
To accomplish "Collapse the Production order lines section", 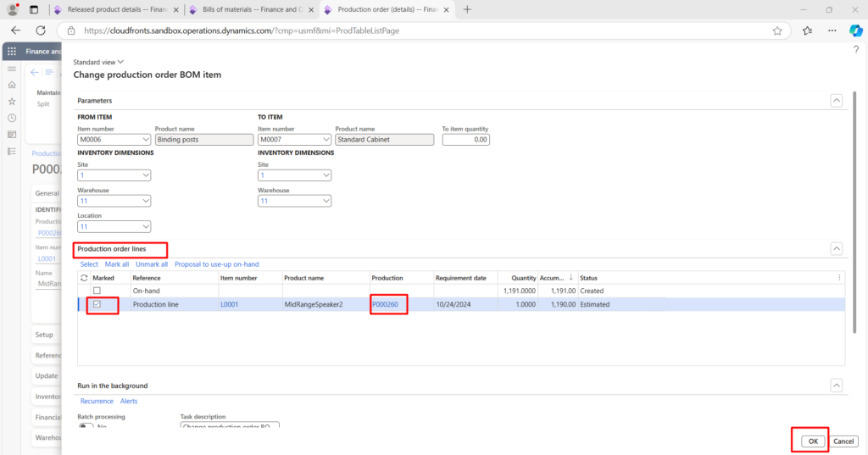I will [837, 248].
